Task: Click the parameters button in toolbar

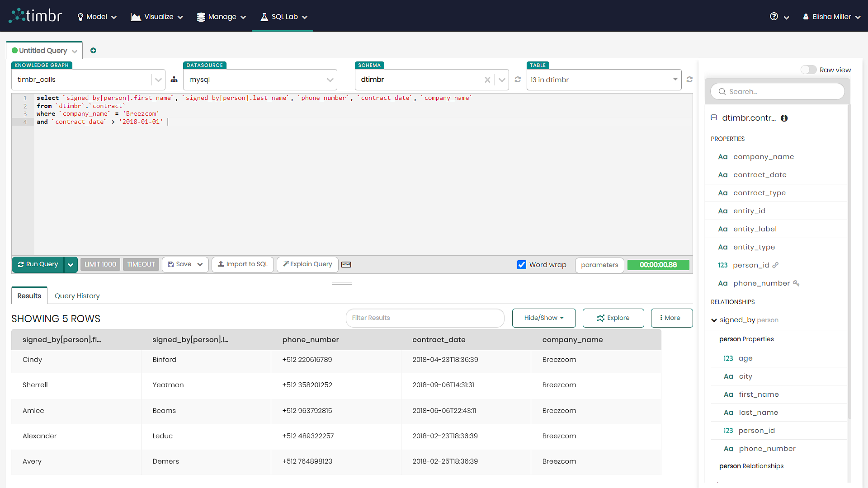Action: [x=599, y=264]
